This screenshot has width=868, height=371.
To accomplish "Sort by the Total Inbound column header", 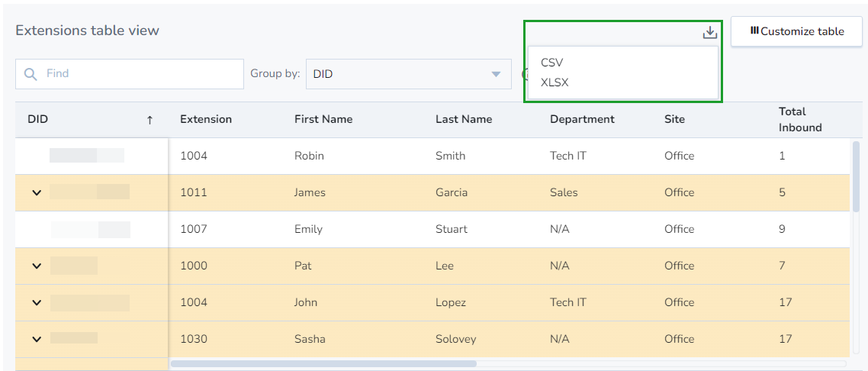I will point(800,120).
